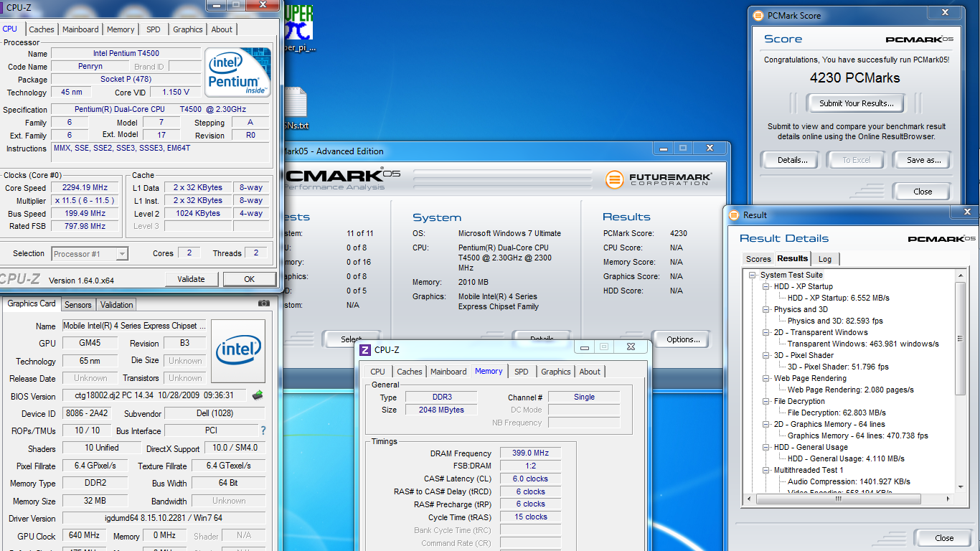Collapse the Web Page Rendering node
Viewport: 980px width, 551px height.
[766, 378]
